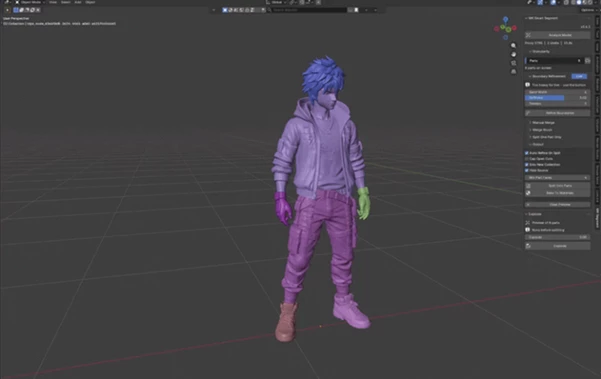Toggle the Into New Collection checkbox
Screen dimensions: 601x379
[527, 164]
